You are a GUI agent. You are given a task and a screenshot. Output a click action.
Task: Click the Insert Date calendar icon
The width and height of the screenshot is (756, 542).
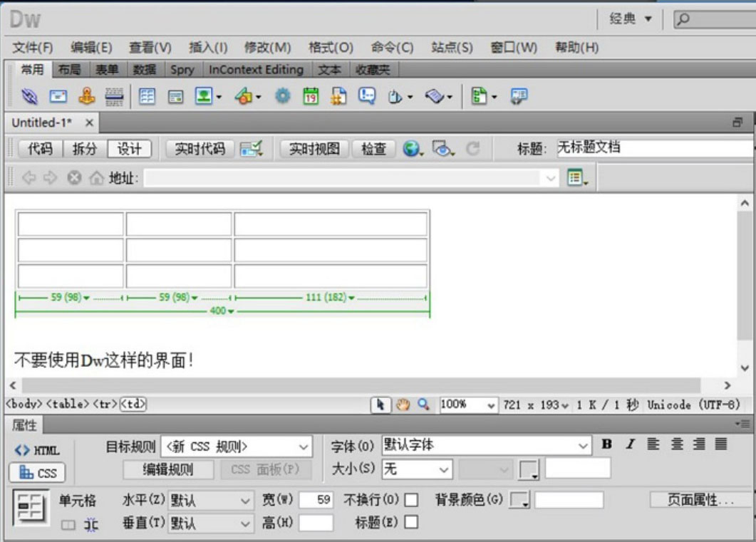(x=310, y=96)
